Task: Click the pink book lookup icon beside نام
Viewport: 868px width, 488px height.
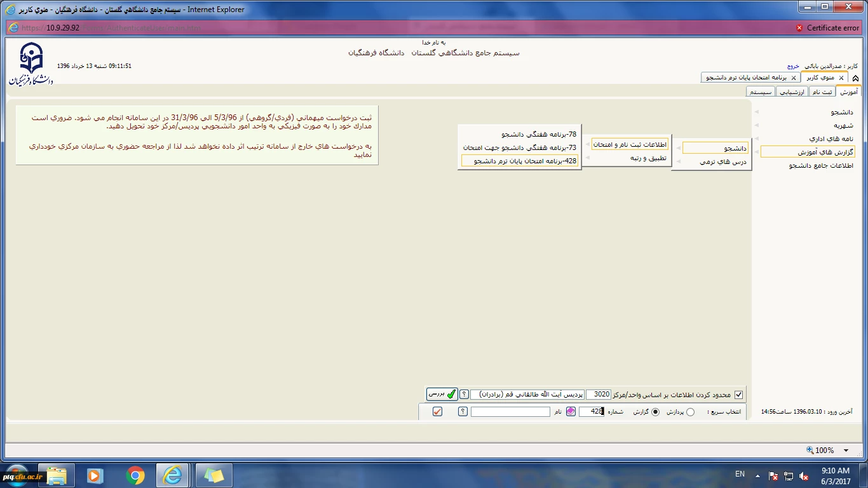Action: (x=571, y=412)
